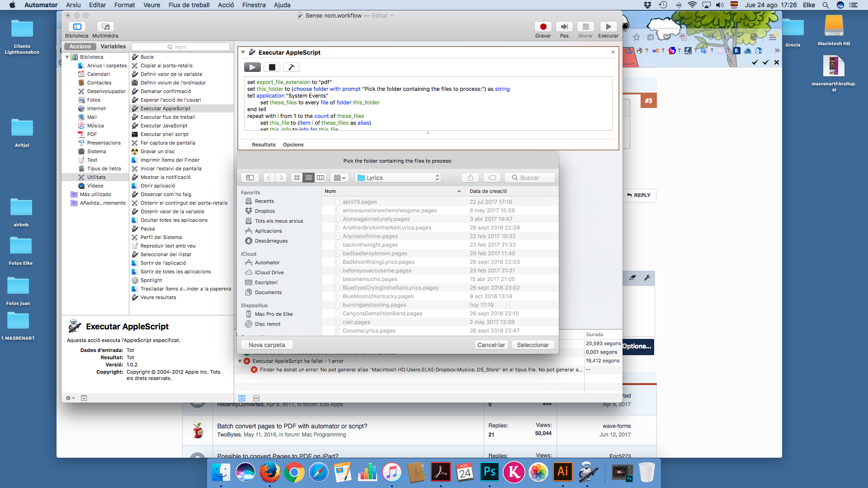The image size is (868, 488).
Task: Toggle list view in file picker toolbar
Action: click(309, 178)
